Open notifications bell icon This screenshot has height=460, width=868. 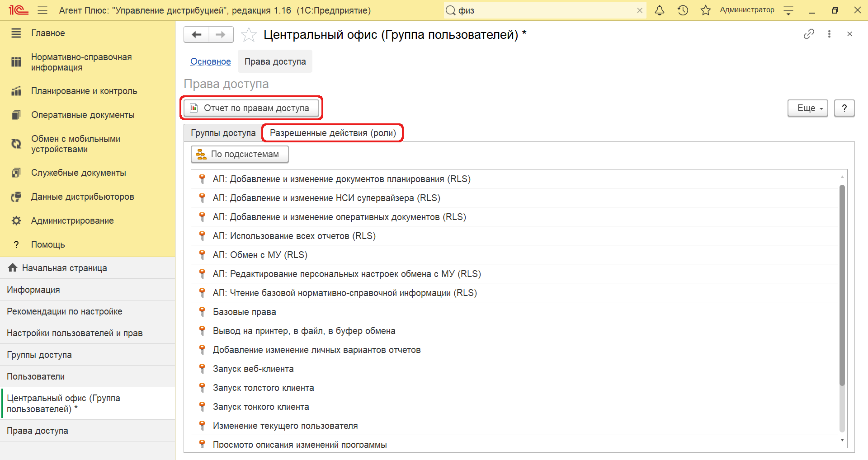pyautogui.click(x=660, y=10)
